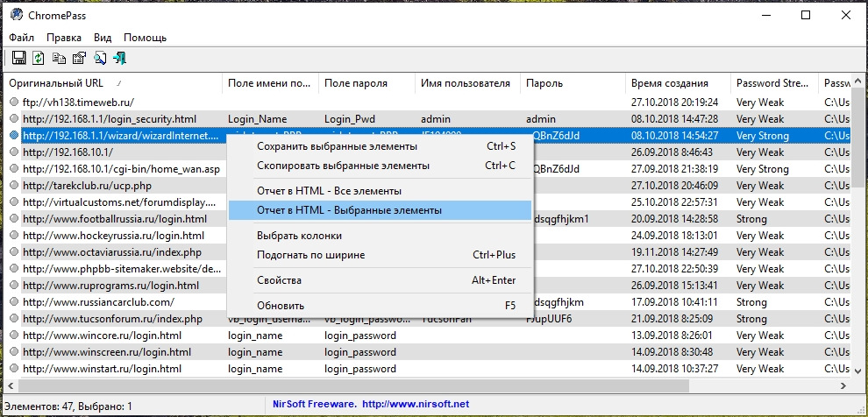This screenshot has width=868, height=417.
Task: Open the Помощь menu
Action: click(145, 38)
